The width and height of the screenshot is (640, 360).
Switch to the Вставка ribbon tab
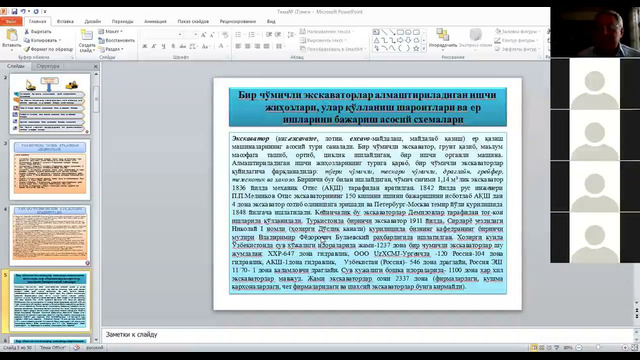(x=65, y=21)
